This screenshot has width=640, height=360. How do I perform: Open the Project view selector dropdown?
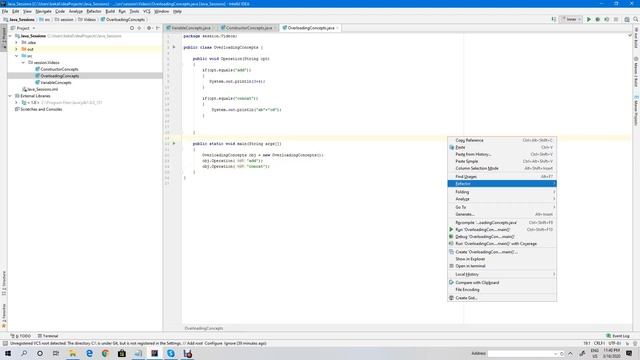[x=23, y=28]
